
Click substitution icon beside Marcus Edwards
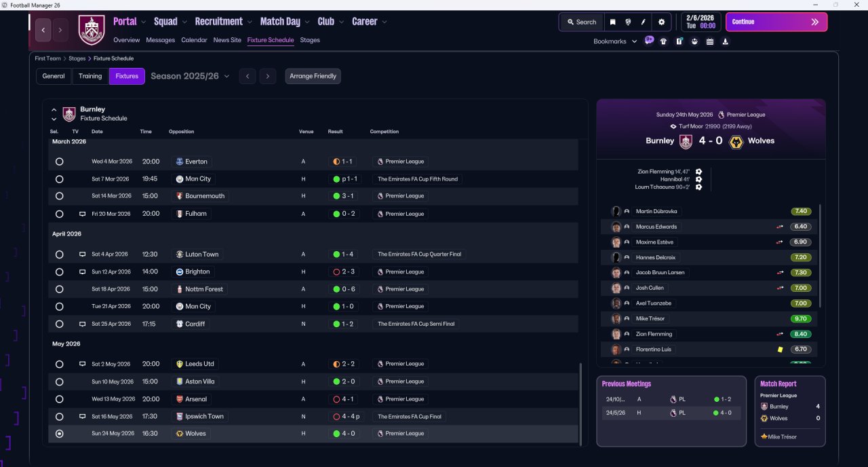point(780,227)
